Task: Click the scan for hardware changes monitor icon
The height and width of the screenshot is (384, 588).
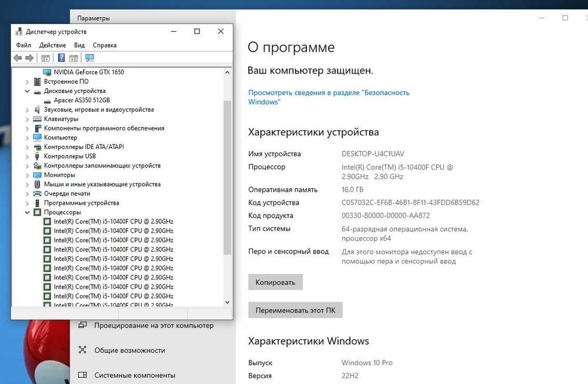Action: tap(89, 58)
